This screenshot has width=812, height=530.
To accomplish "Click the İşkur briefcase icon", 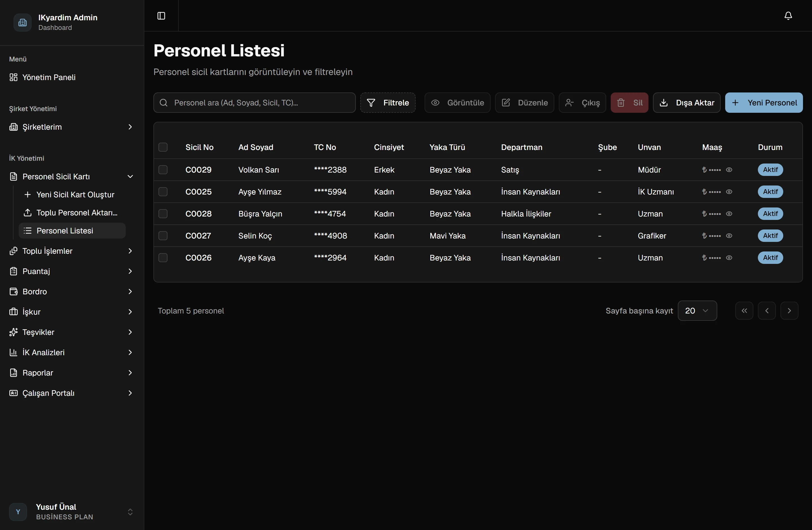I will click(13, 312).
